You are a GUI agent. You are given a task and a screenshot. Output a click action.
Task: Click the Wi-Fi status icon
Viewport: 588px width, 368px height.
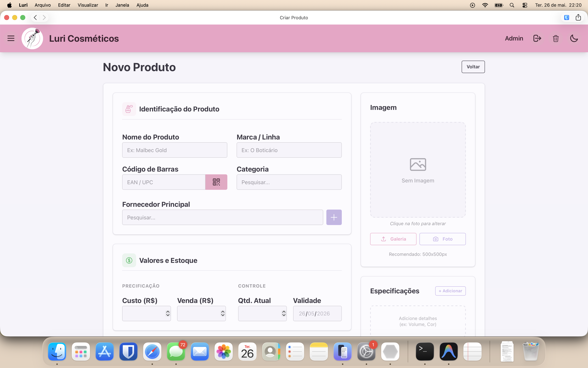click(x=485, y=5)
